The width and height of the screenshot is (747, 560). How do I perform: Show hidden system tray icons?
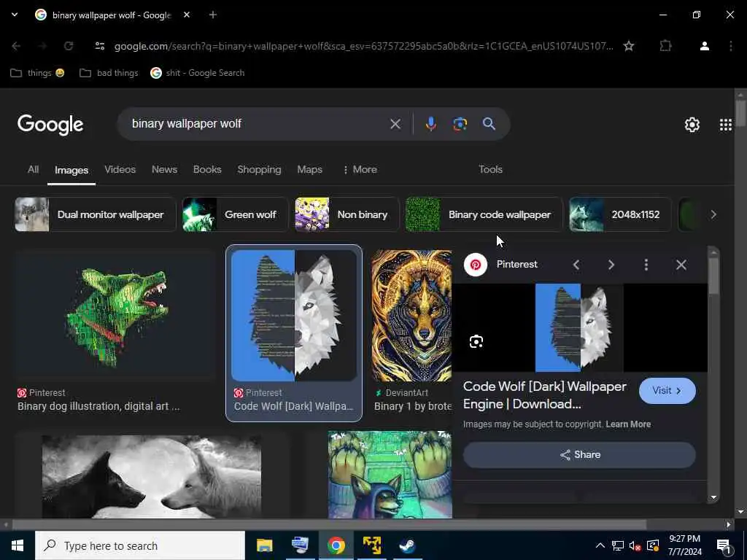tap(600, 545)
